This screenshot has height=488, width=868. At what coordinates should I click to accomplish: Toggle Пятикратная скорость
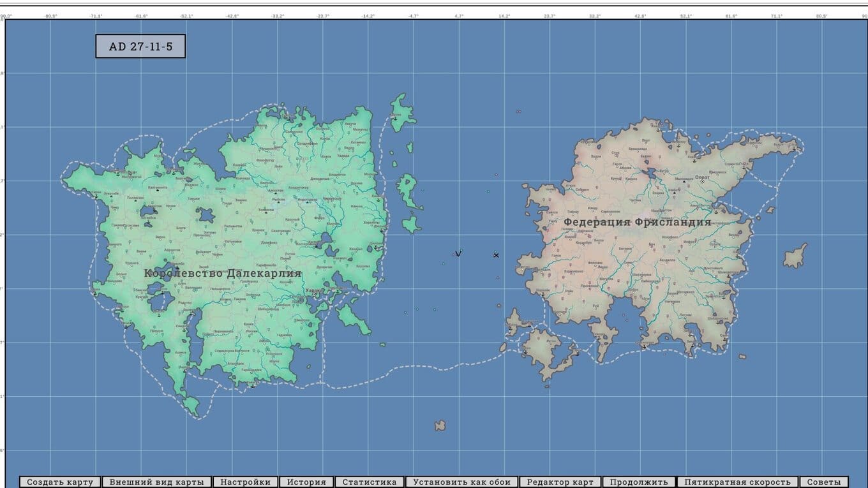(737, 482)
